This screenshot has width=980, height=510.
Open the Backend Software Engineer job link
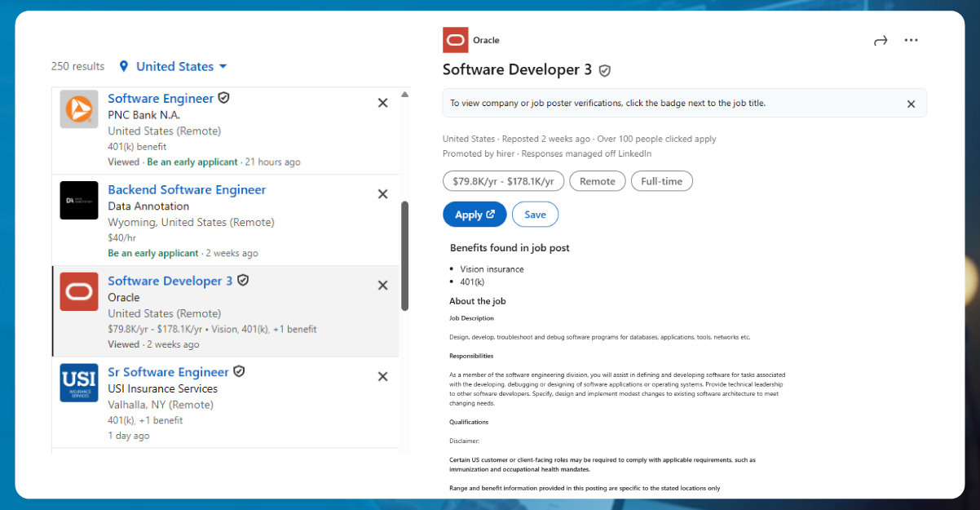tap(187, 190)
